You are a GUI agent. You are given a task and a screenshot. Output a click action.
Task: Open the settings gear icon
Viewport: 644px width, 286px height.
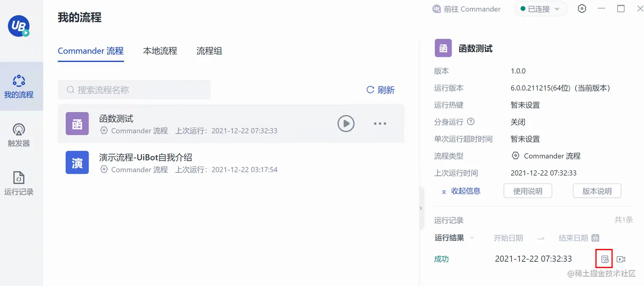582,9
